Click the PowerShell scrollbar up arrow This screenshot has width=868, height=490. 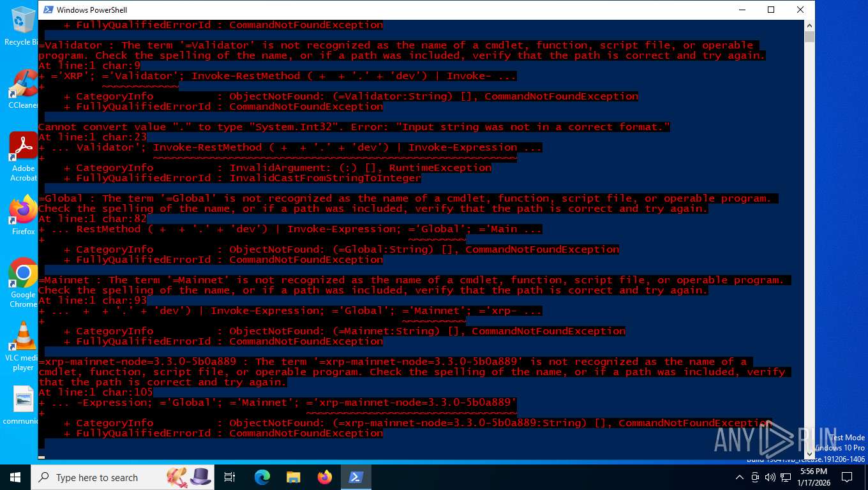[809, 25]
